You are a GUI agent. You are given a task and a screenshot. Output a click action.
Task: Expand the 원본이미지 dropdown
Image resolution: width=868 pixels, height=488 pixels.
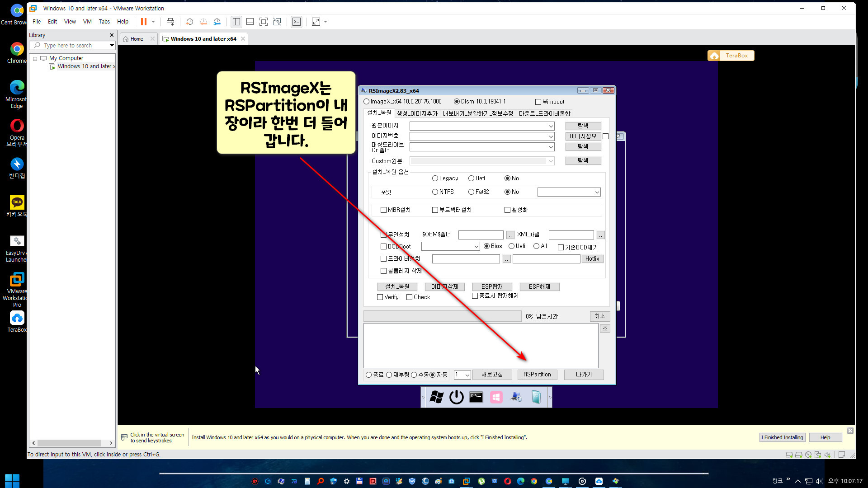click(x=550, y=126)
